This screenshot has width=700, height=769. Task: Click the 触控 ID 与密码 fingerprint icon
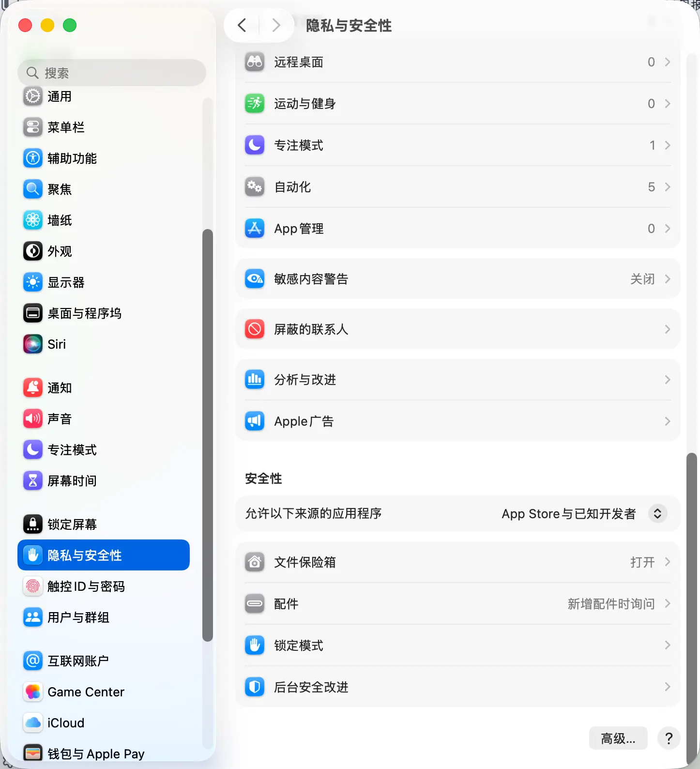pos(33,586)
